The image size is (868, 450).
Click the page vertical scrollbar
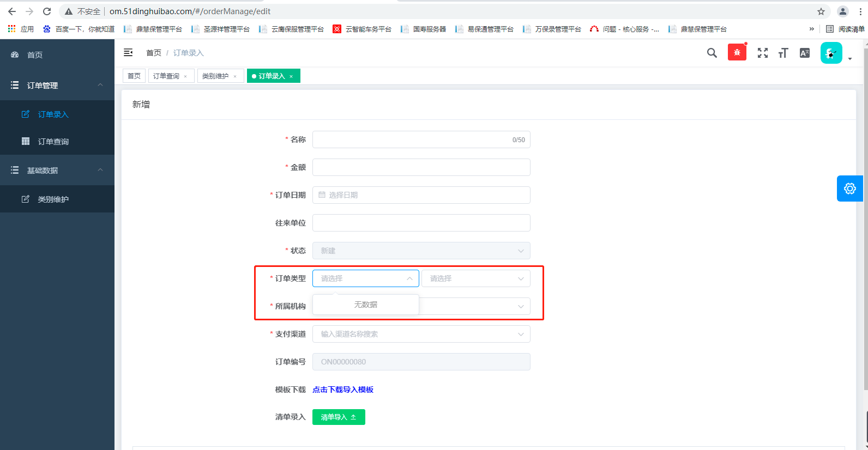[865, 218]
